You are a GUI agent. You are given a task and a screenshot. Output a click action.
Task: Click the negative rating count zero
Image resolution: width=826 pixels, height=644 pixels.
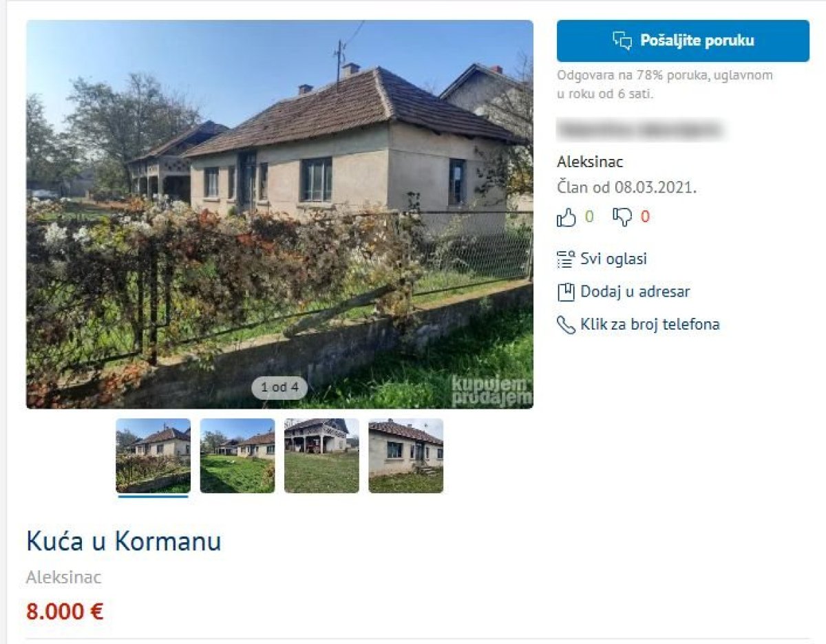tap(645, 217)
